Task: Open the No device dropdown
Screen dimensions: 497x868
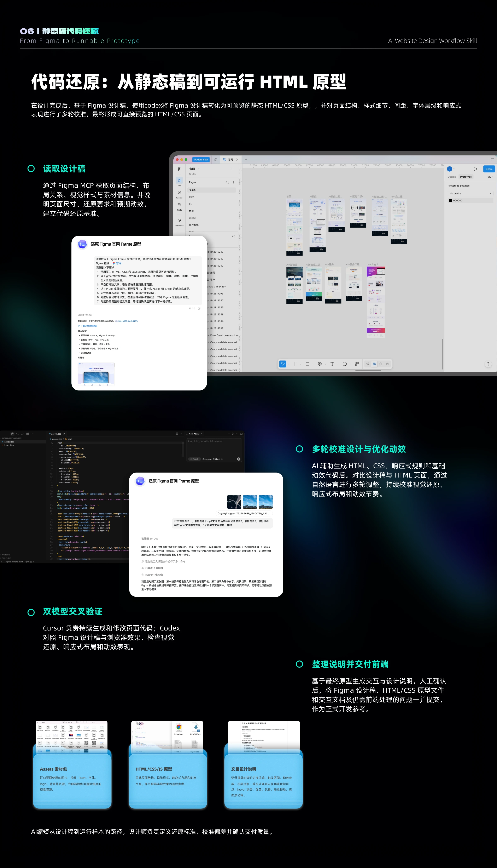Action: tap(470, 193)
